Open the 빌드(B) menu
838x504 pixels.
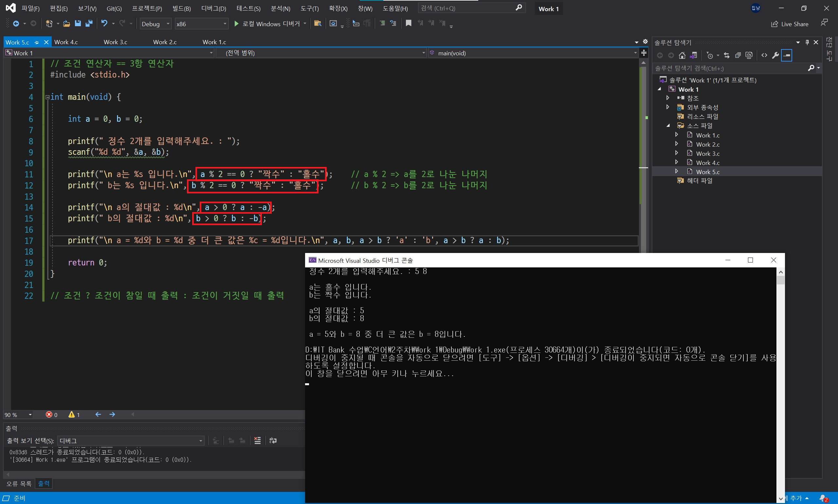pos(181,9)
